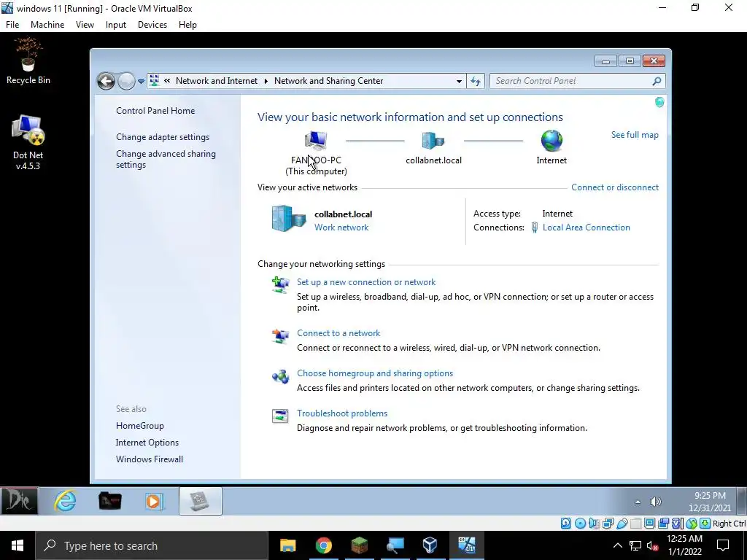Open the VirtualBox View menu

point(85,25)
